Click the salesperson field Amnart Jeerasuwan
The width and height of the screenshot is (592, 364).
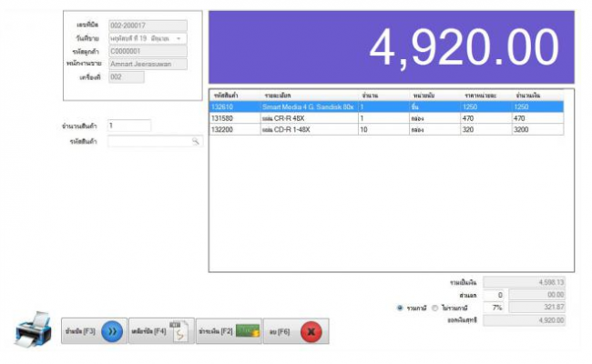(x=148, y=64)
